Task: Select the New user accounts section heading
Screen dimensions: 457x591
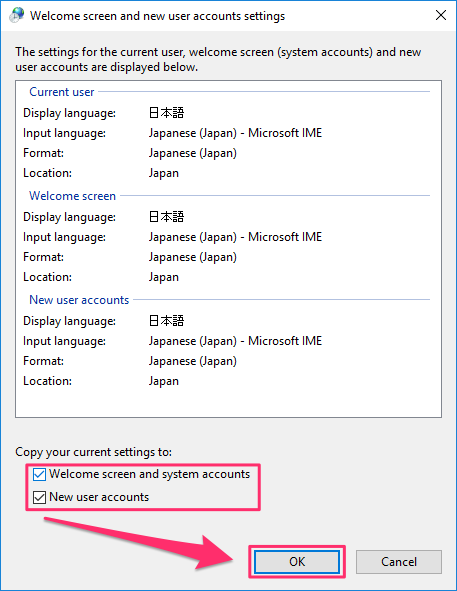Action: pos(79,300)
